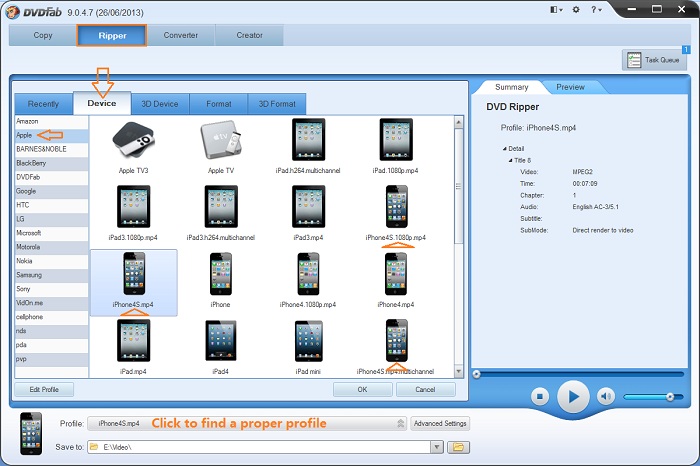Collapse the Profile selector field
Screen dimensions: 700x466
click(x=400, y=423)
